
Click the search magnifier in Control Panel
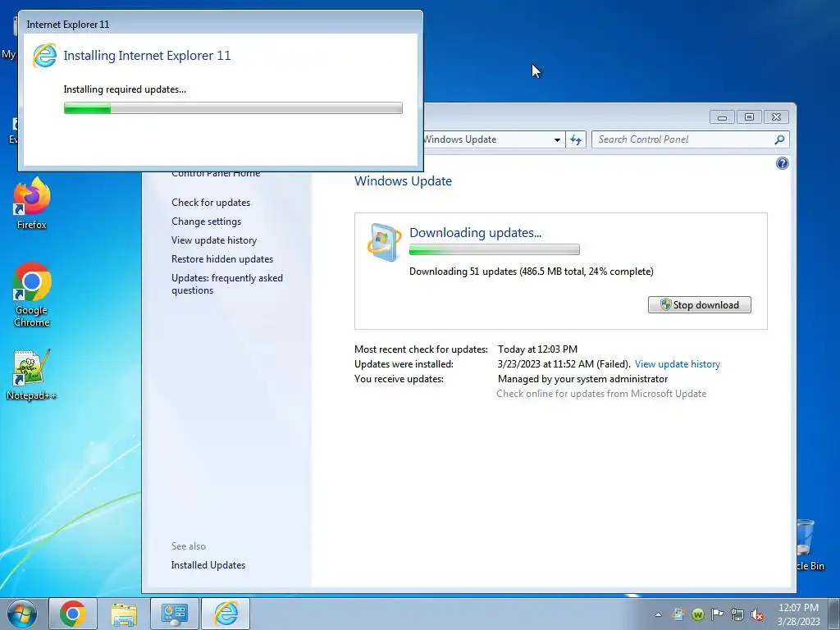pos(779,139)
